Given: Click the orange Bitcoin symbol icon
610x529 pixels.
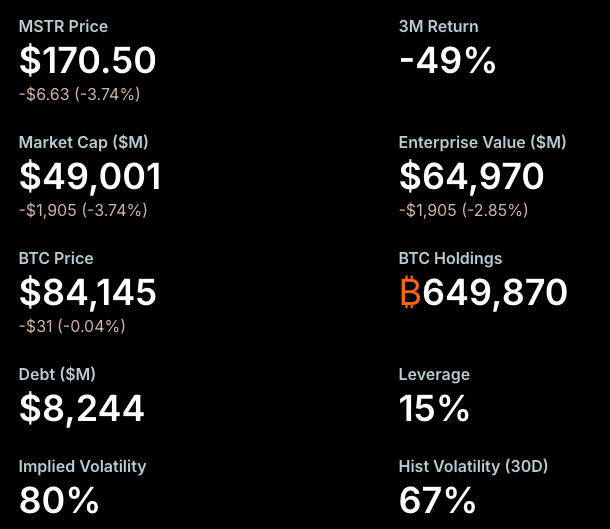Looking at the screenshot, I should (x=410, y=293).
